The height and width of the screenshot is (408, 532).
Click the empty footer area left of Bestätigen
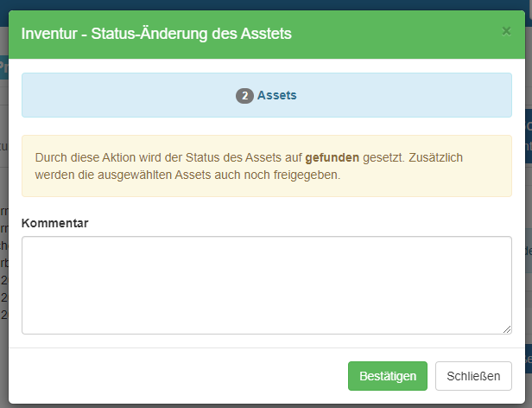point(173,376)
